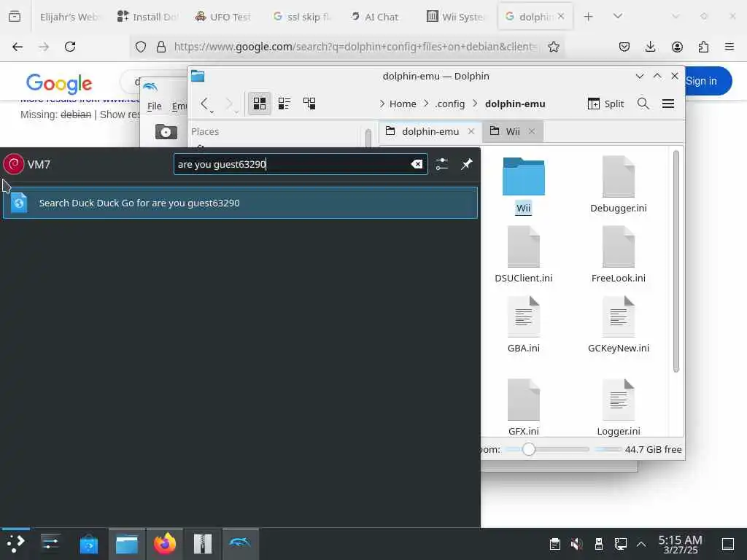Click disc icon in Dolphin emulator toolbar
The height and width of the screenshot is (560, 747).
click(x=166, y=131)
